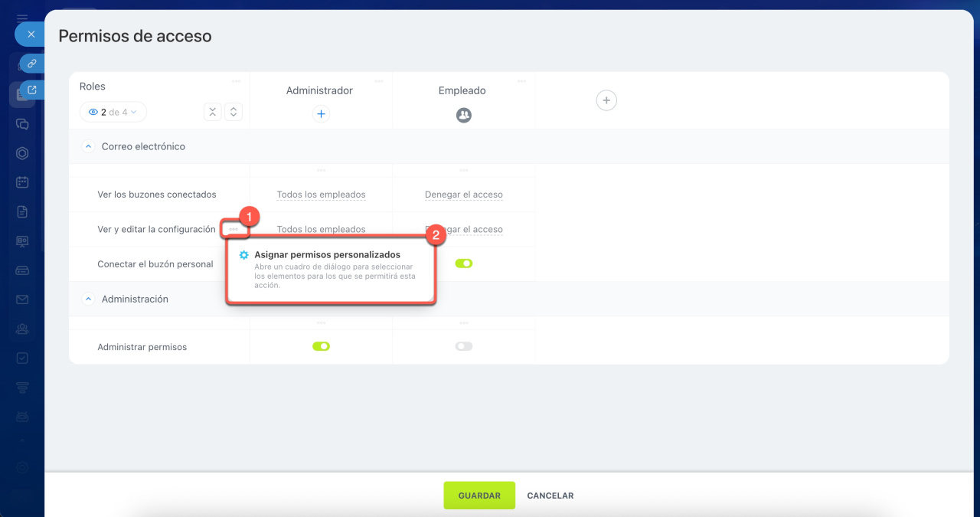Enable Administrar permisos for Empleado

click(x=463, y=346)
